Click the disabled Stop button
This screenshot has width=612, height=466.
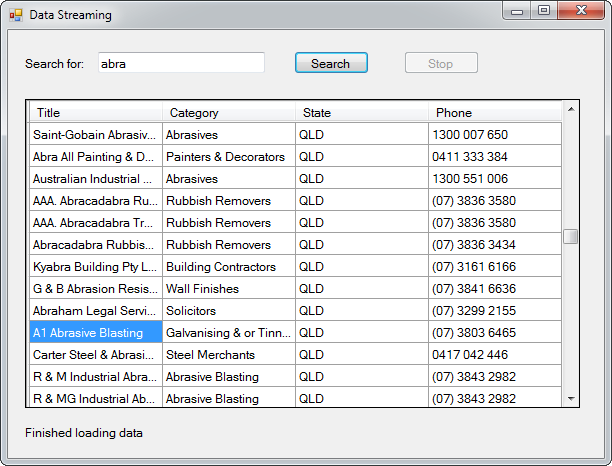point(441,63)
